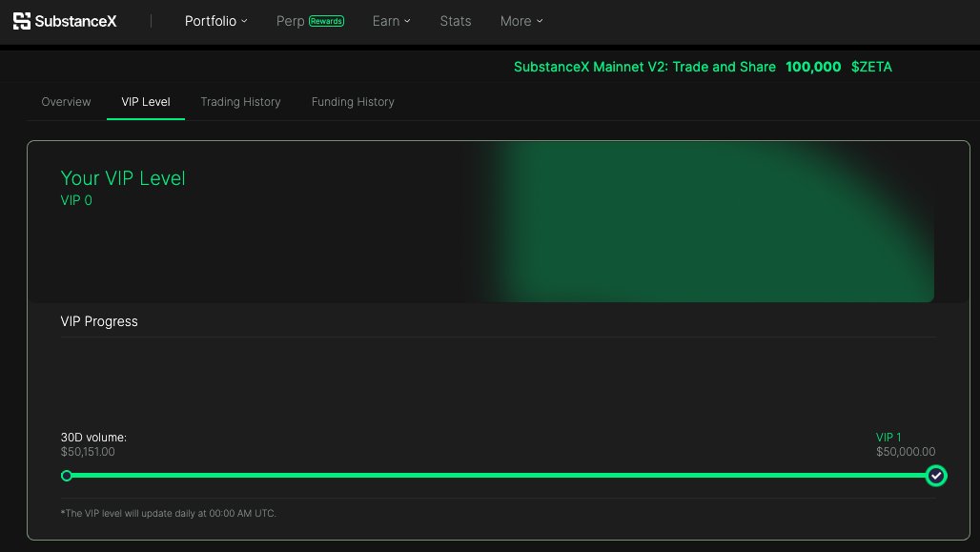Screen dimensions: 980x552
Task: Open the Funding History tab
Action: pyautogui.click(x=353, y=102)
